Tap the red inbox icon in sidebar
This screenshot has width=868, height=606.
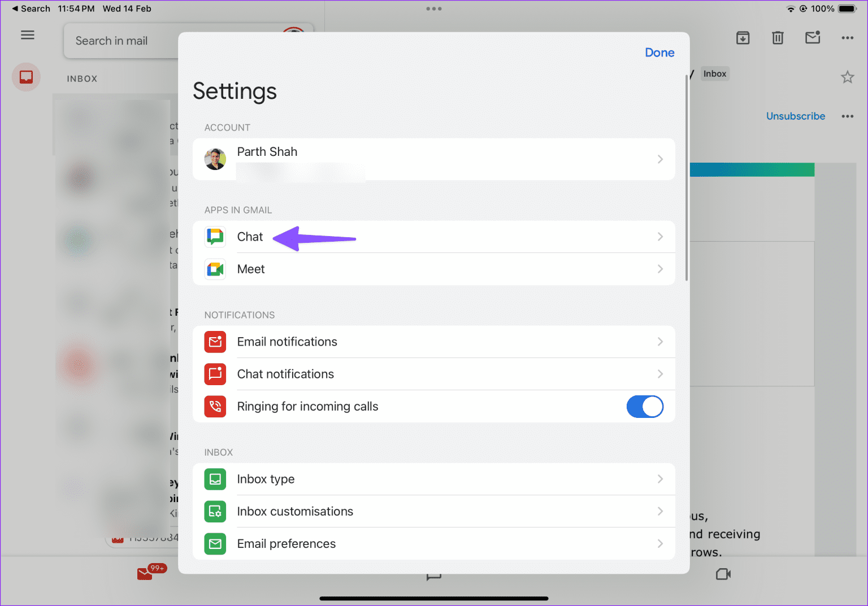(26, 77)
